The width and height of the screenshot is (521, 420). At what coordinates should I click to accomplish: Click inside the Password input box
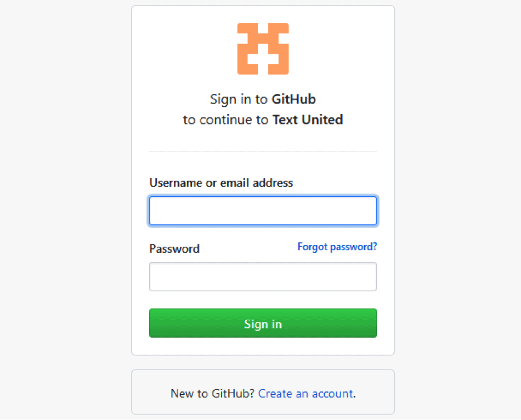(x=263, y=277)
